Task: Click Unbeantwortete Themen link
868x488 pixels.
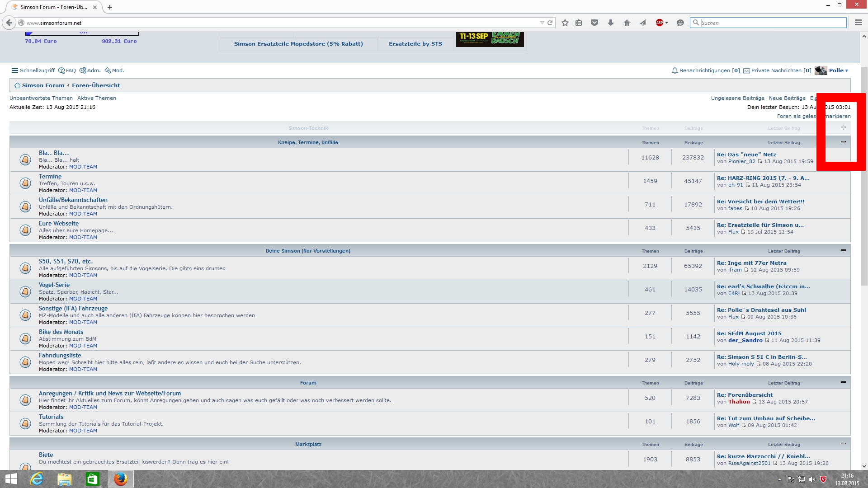Action: 41,98
